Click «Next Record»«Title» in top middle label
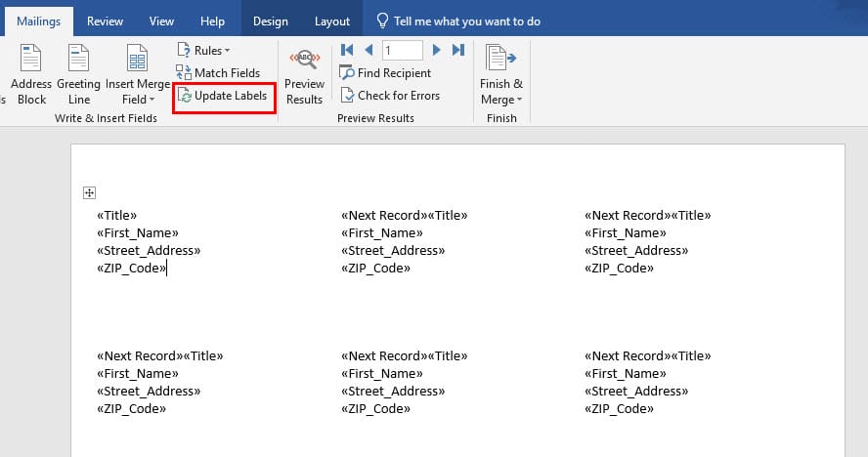Image resolution: width=868 pixels, height=457 pixels. pos(404,215)
